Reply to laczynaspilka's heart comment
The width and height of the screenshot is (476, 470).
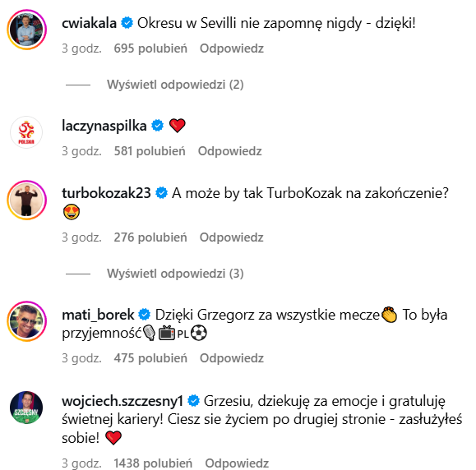click(x=230, y=151)
